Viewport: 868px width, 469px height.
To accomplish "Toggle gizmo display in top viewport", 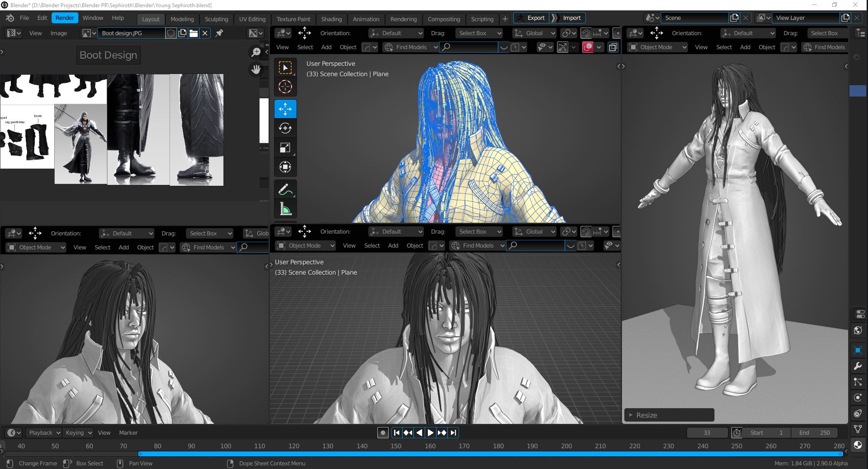I will pyautogui.click(x=562, y=47).
